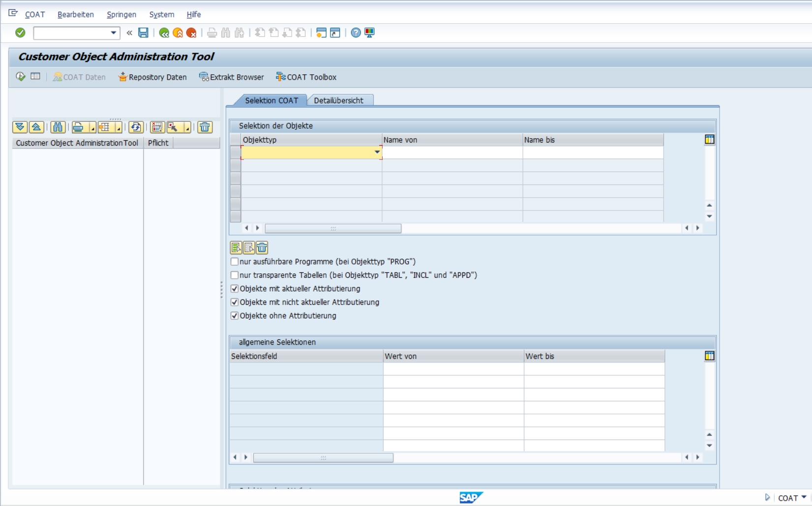
Task: Switch to the Selektion COAT tab
Action: [271, 100]
